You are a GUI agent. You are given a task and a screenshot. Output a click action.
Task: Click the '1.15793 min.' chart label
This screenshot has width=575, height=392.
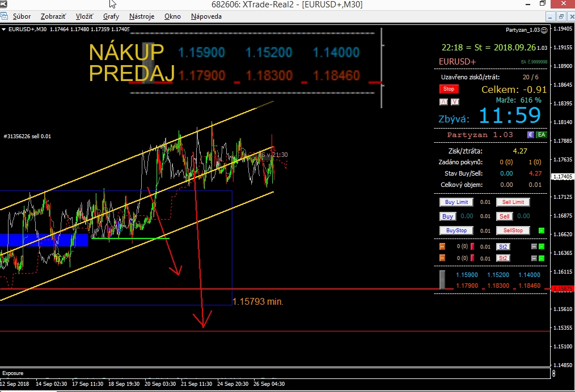pyautogui.click(x=258, y=301)
